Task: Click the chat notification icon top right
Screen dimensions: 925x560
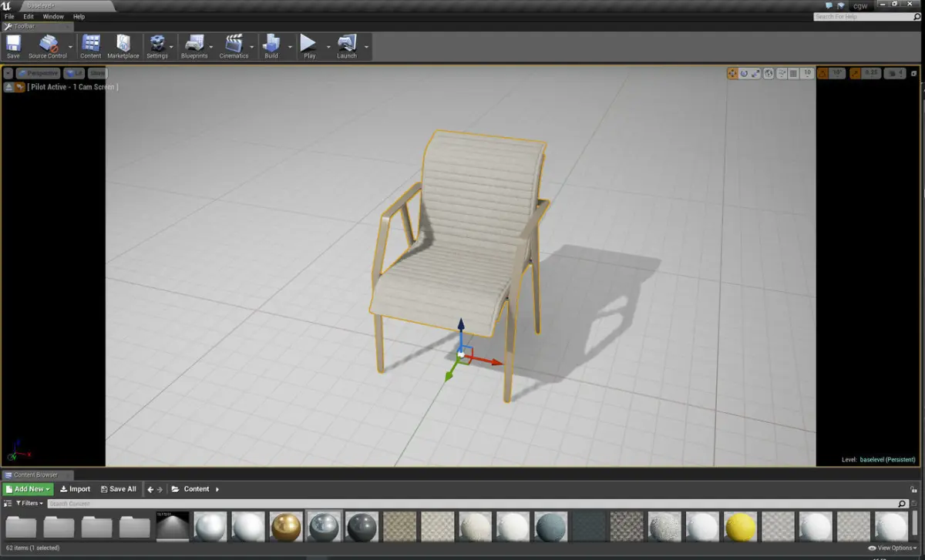Action: (x=829, y=5)
